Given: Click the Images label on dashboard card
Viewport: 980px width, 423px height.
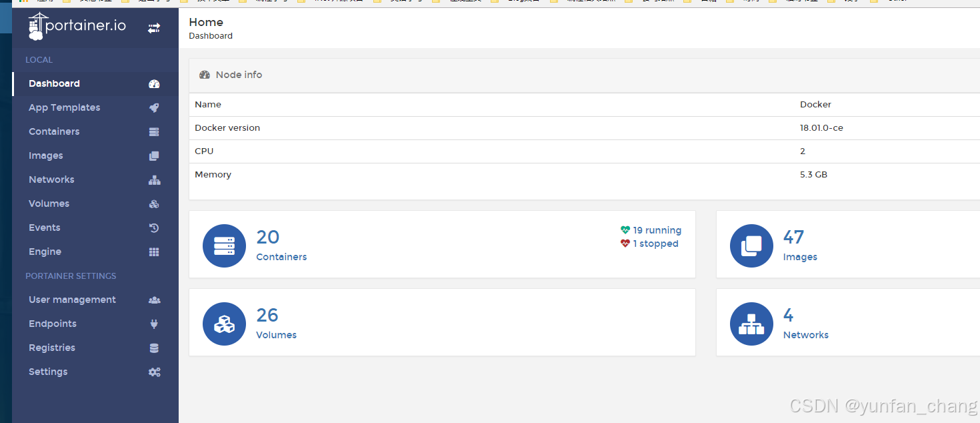Looking at the screenshot, I should 800,257.
